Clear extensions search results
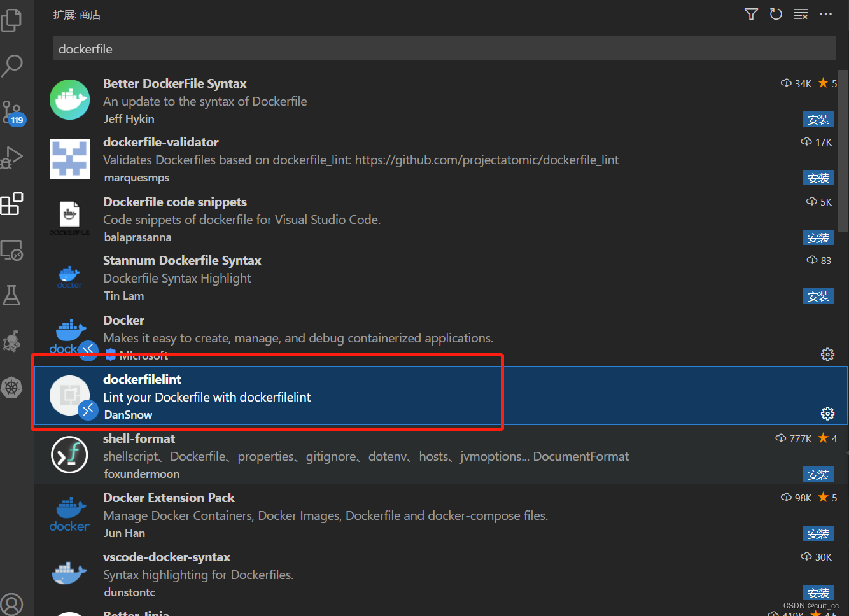The image size is (849, 616). pyautogui.click(x=801, y=14)
